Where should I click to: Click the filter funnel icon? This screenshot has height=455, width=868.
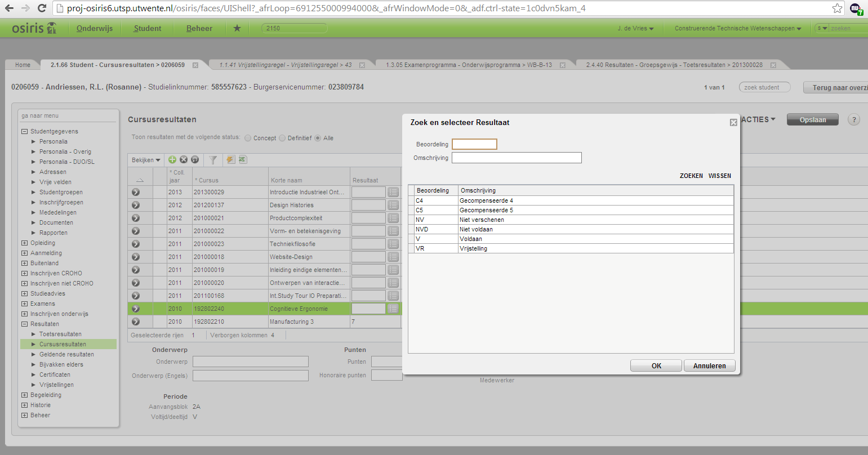(213, 160)
